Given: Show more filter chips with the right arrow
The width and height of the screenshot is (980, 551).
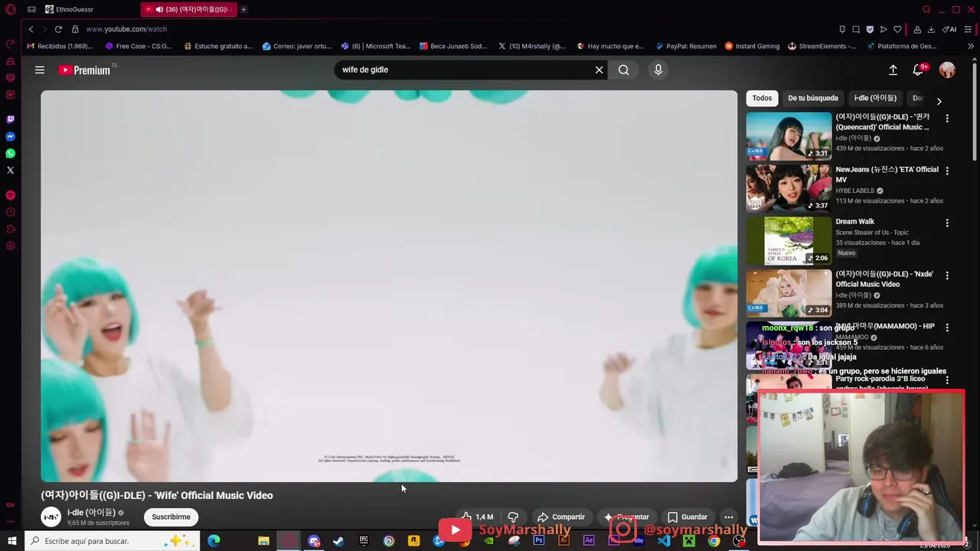Looking at the screenshot, I should point(939,101).
